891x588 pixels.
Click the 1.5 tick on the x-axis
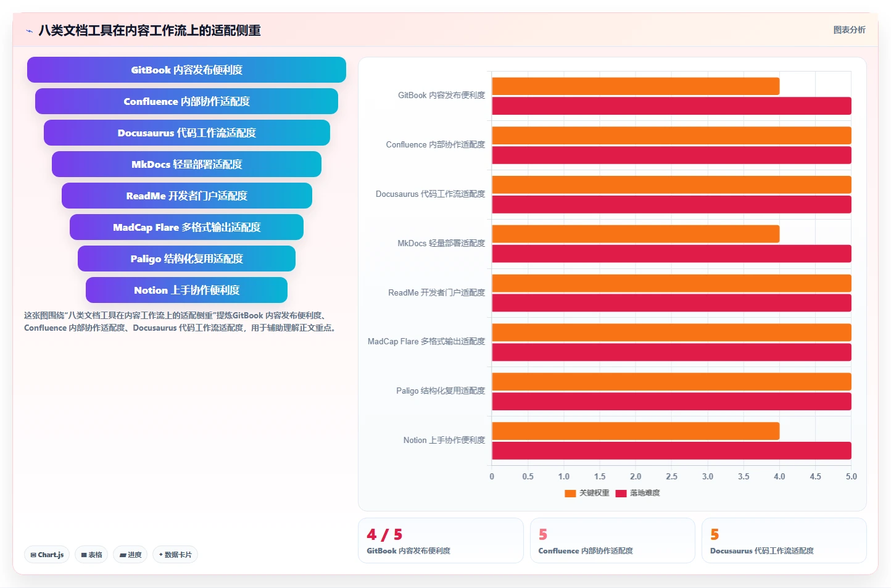(x=600, y=477)
